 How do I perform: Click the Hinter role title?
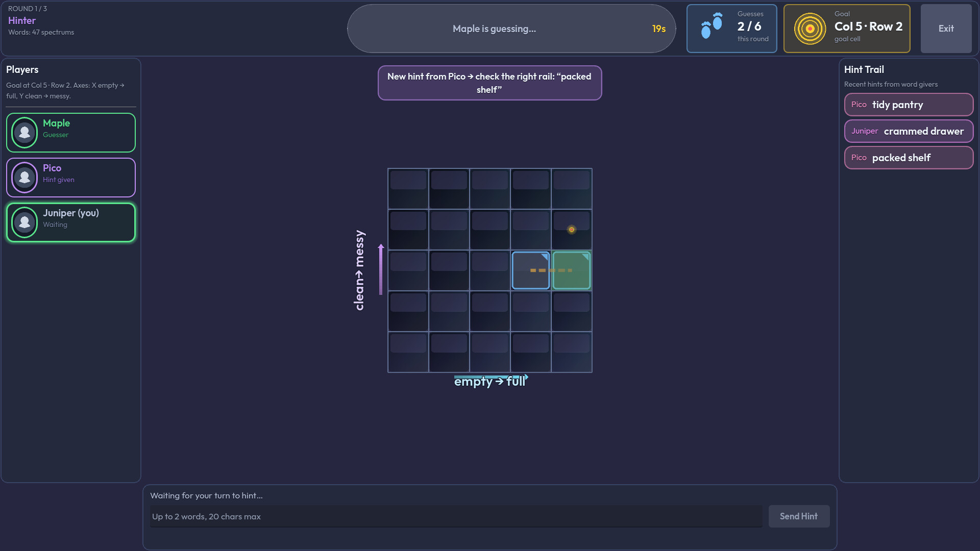tap(22, 20)
